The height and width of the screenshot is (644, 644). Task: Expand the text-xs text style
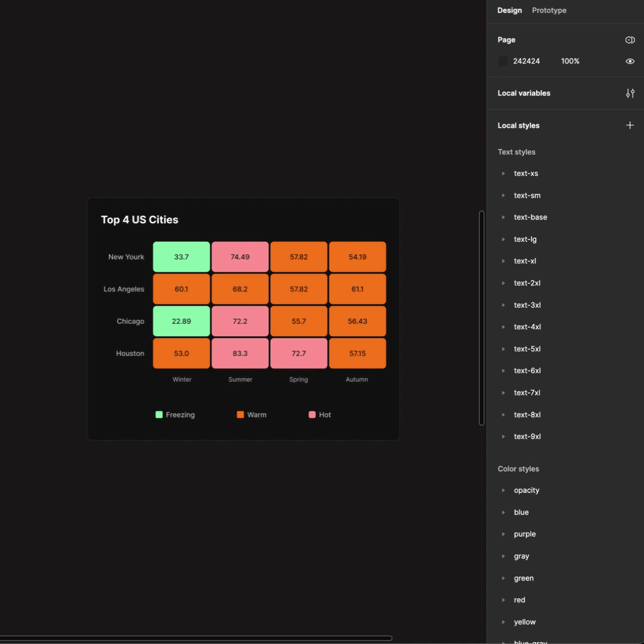(504, 174)
